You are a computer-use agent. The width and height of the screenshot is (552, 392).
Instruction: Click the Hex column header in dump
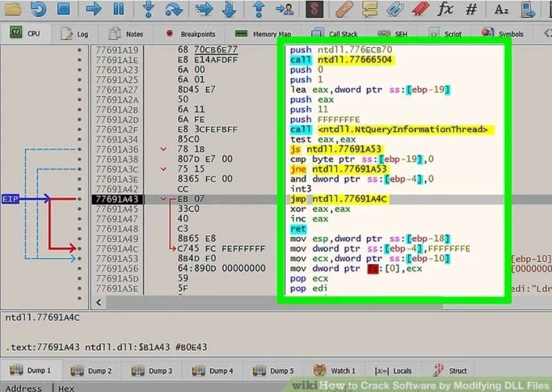point(66,388)
